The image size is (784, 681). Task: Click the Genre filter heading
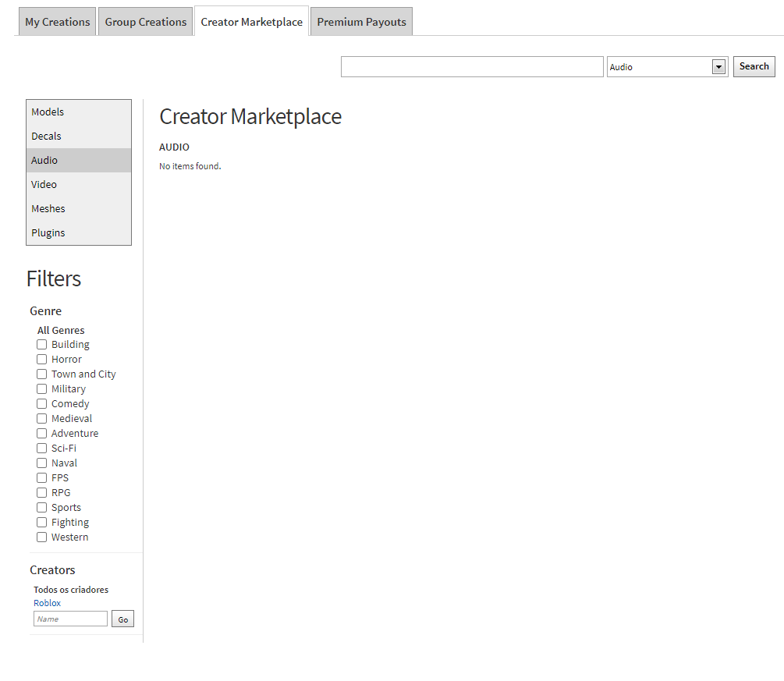click(45, 311)
